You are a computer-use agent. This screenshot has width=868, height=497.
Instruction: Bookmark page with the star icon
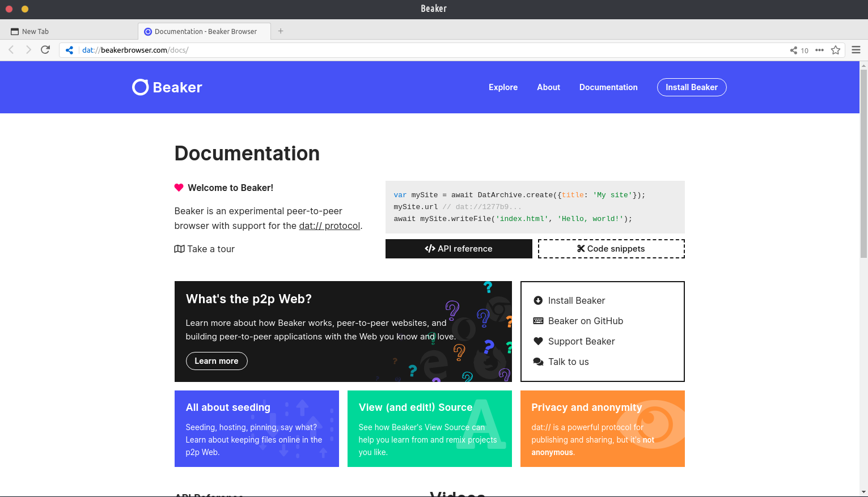835,50
